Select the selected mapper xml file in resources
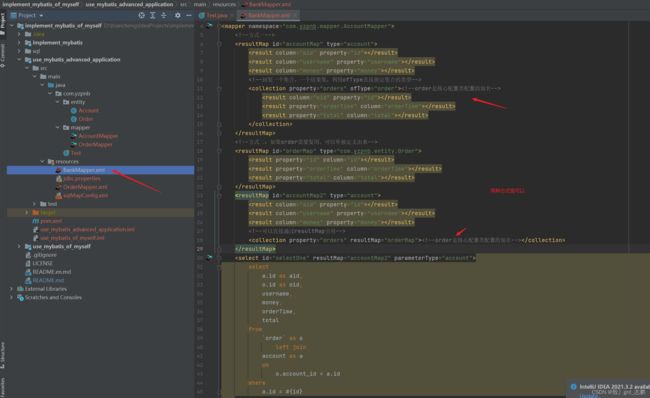 (x=100, y=170)
